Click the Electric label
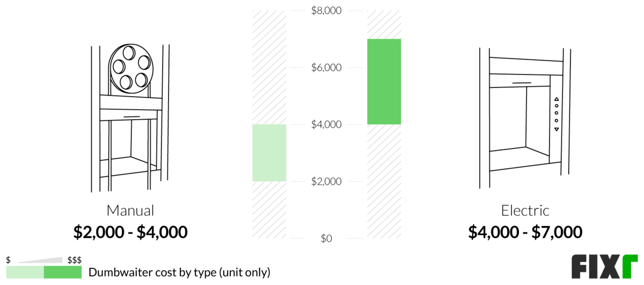The width and height of the screenshot is (644, 285). pyautogui.click(x=525, y=210)
